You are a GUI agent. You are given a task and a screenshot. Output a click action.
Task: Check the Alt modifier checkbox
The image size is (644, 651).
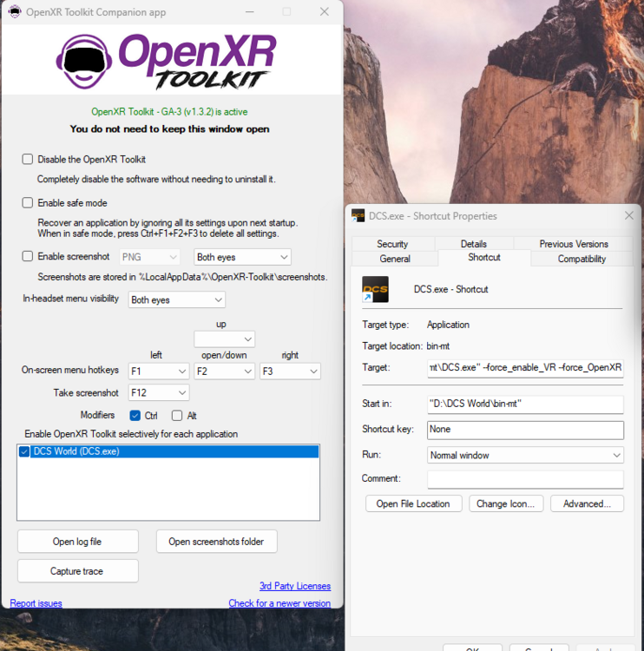click(177, 416)
